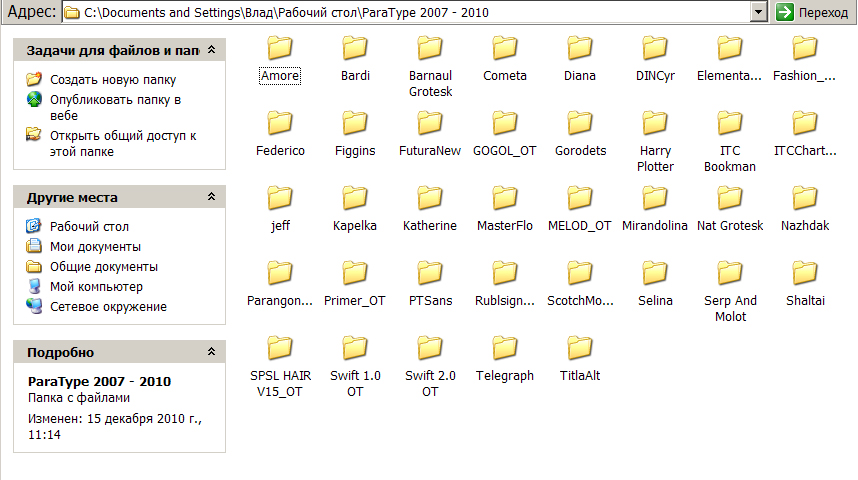858x480 pixels.
Task: Click 'Открыть общий доступ к этой папке'
Action: [x=123, y=144]
